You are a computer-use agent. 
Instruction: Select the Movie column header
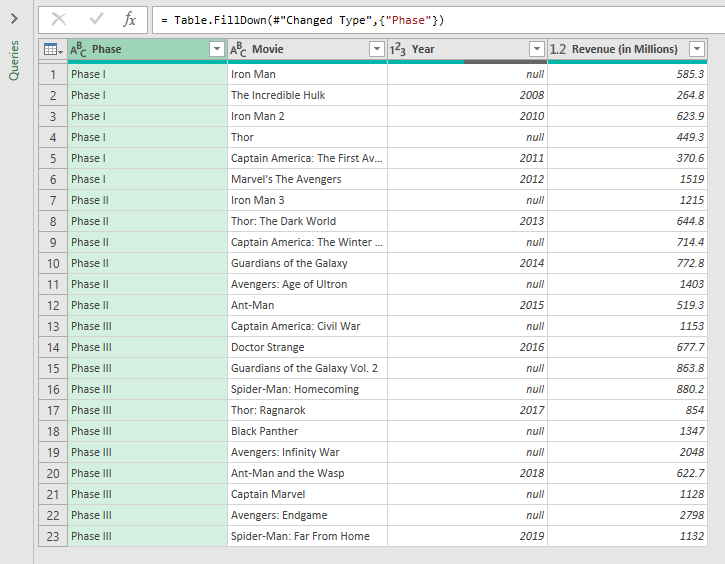click(x=307, y=49)
